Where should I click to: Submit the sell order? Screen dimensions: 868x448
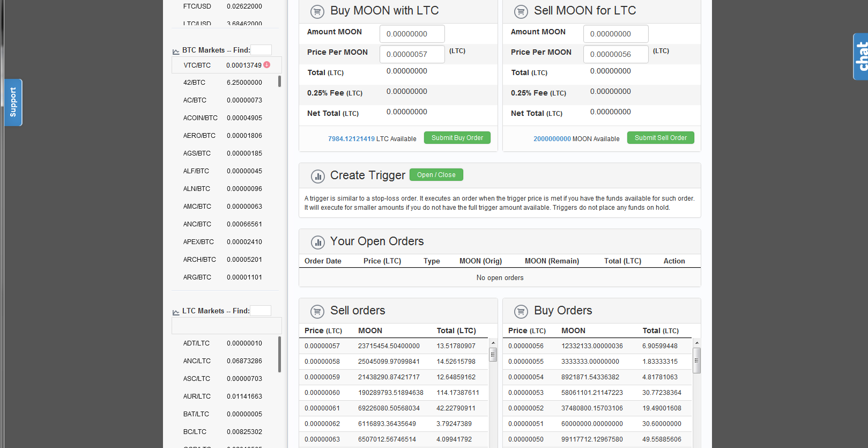(661, 138)
